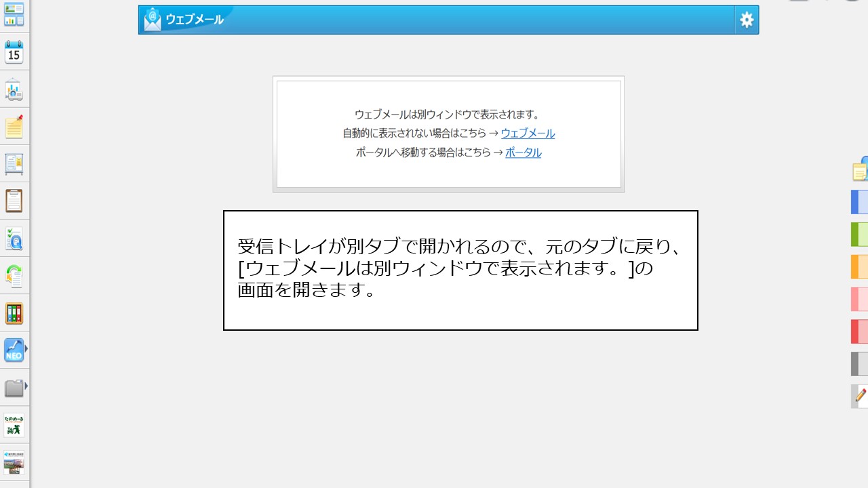The image size is (868, 488).
Task: Open the gray folder icon in sidebar
Action: [x=14, y=388]
